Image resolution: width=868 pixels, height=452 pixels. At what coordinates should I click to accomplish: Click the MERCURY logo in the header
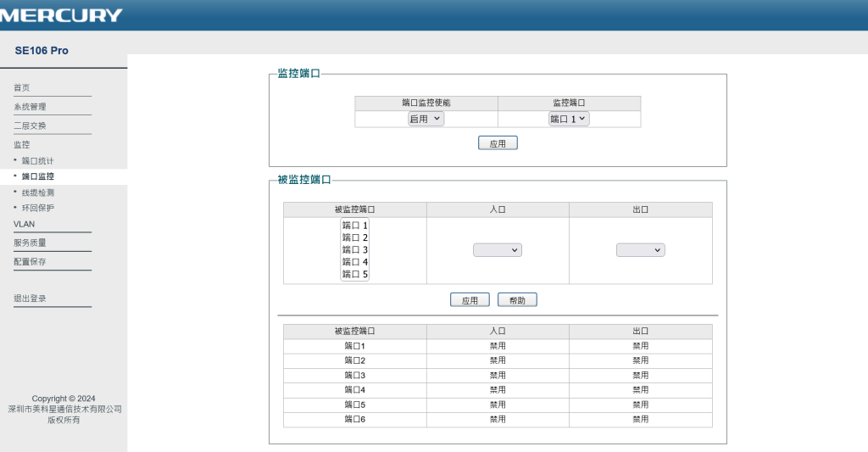pos(60,15)
